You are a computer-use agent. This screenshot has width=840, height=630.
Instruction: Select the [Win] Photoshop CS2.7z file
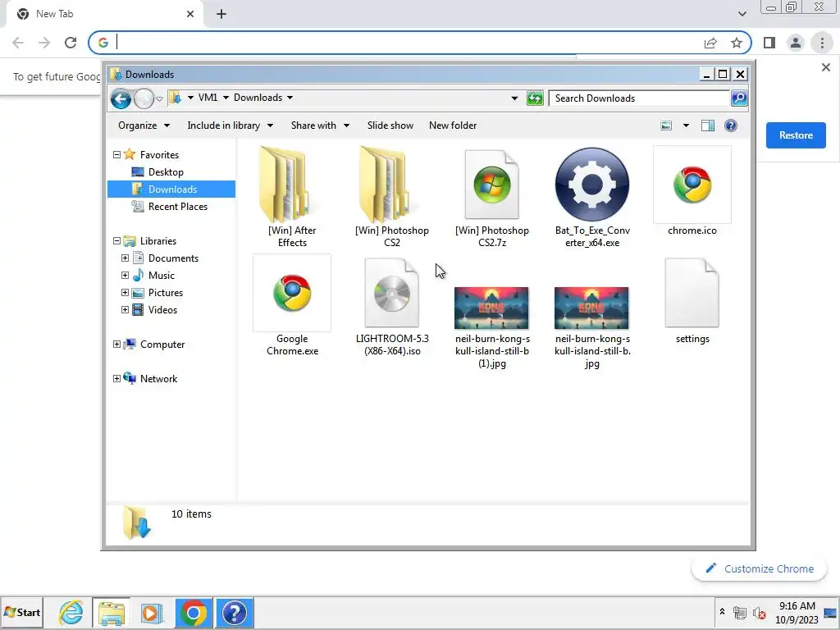tap(492, 197)
